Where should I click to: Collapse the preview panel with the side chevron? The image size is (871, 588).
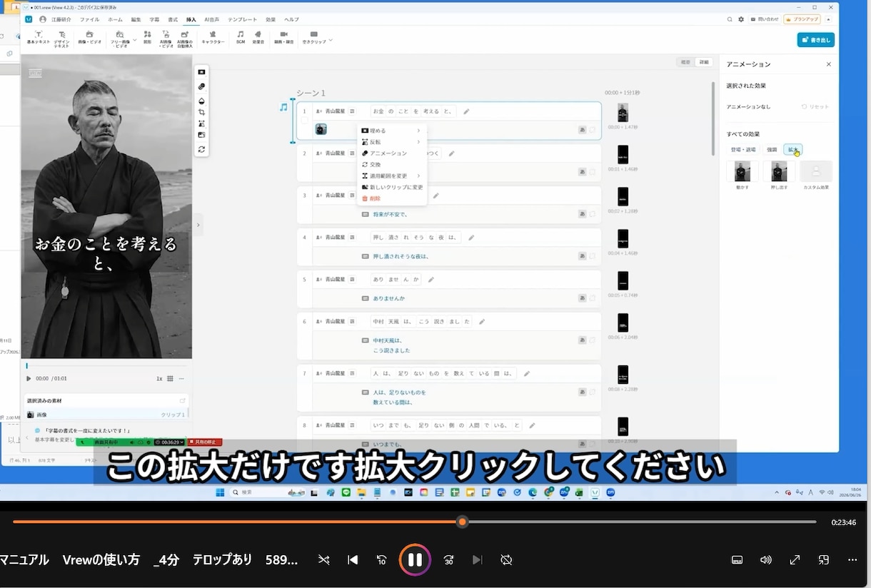198,225
